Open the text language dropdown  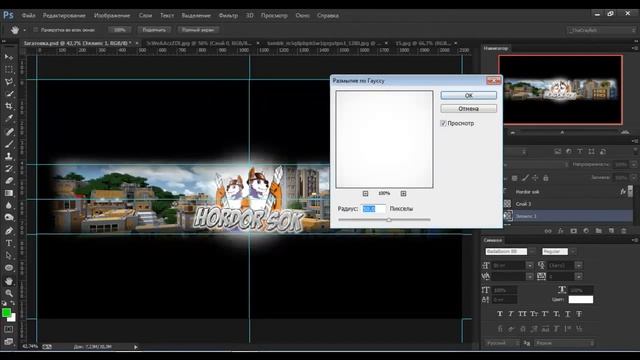click(x=502, y=343)
